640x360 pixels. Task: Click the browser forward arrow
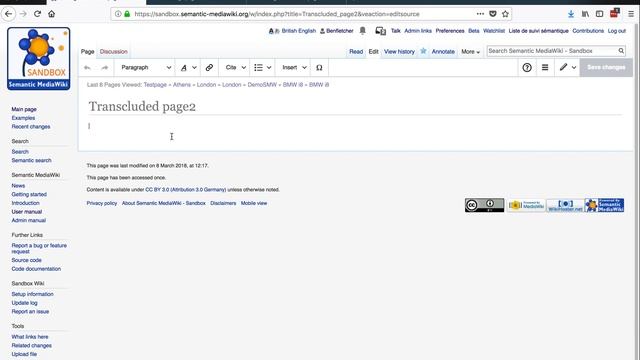pos(23,14)
